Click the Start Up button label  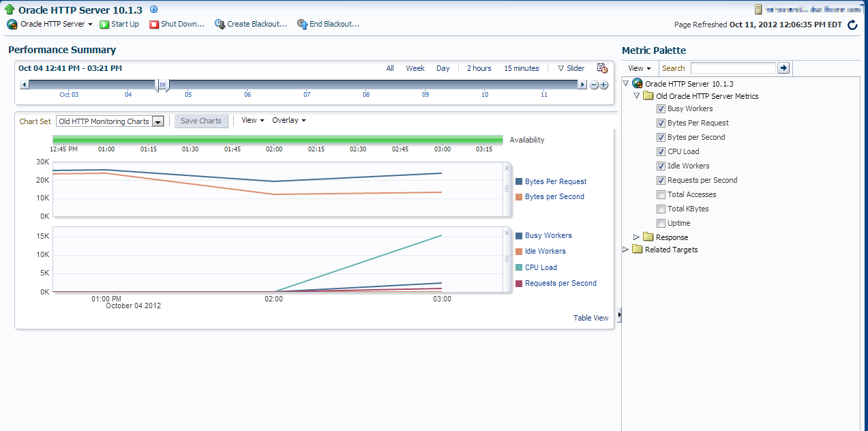(x=125, y=24)
